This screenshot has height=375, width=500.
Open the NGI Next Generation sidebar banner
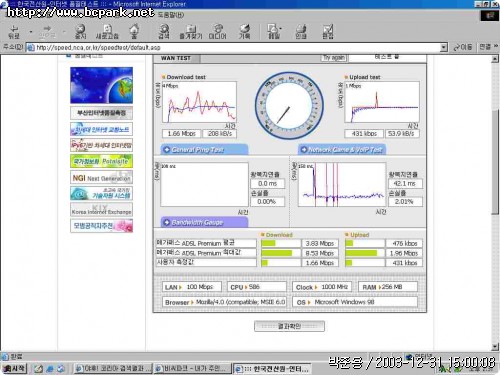[101, 177]
